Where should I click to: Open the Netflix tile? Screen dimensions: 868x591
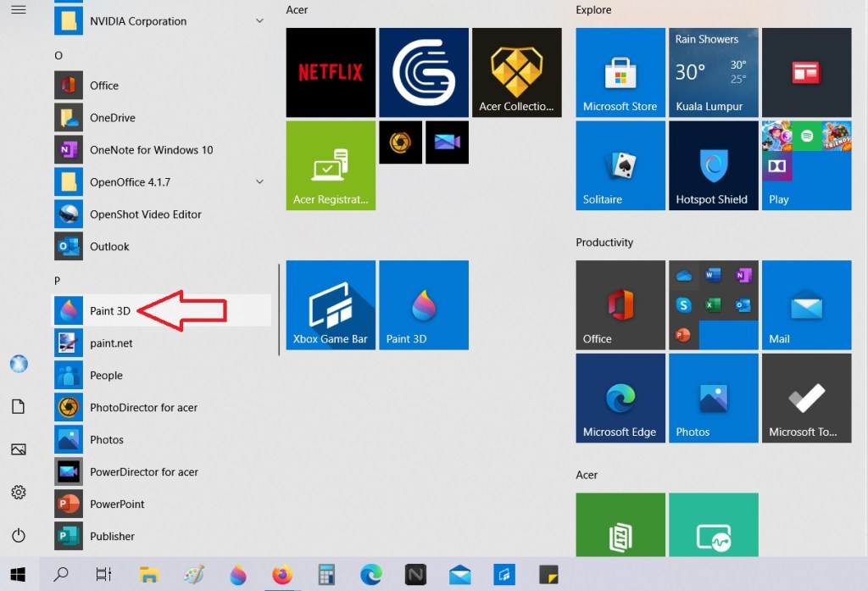[x=331, y=72]
